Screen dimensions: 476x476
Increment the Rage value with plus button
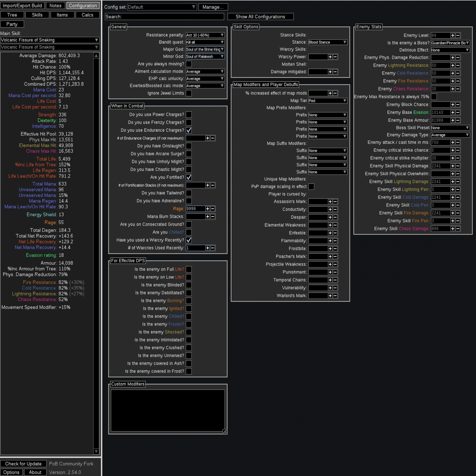click(208, 209)
